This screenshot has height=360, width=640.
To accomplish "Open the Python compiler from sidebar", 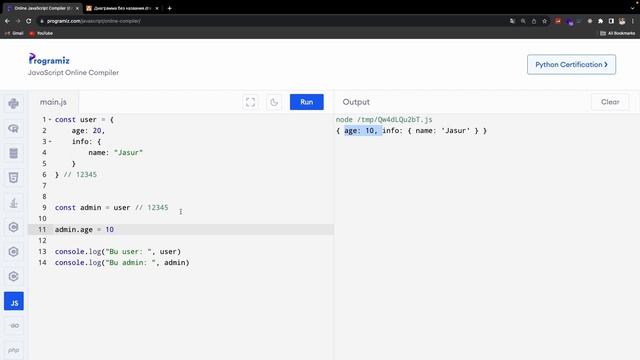I will pyautogui.click(x=13, y=104).
